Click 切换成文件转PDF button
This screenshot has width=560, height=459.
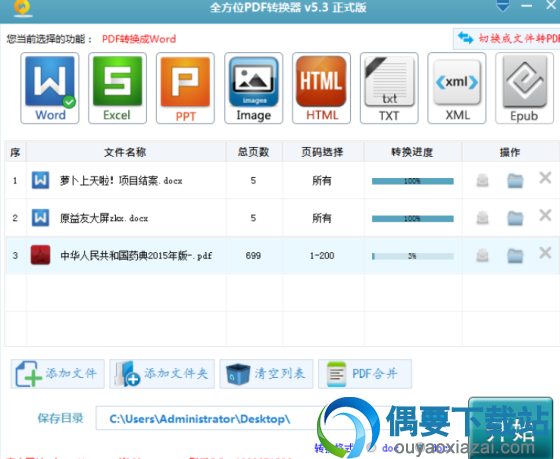tap(506, 38)
